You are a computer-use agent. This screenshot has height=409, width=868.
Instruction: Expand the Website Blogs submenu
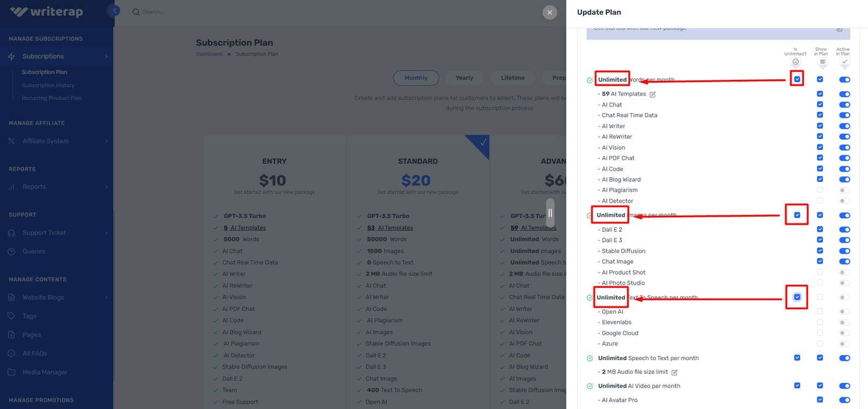(x=57, y=298)
